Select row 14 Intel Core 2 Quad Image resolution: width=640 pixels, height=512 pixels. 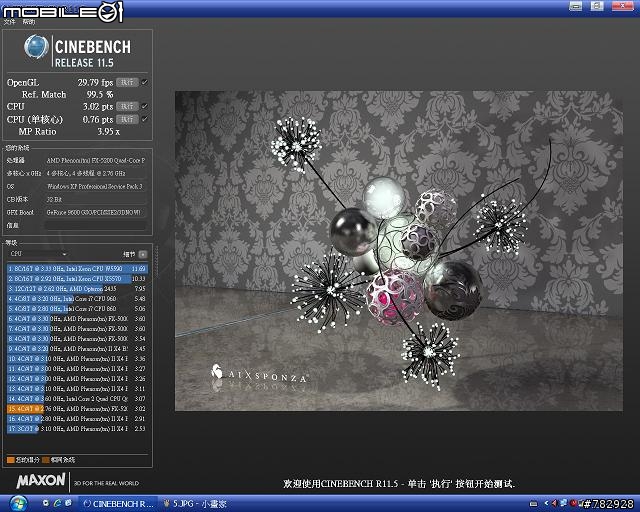[x=77, y=398]
